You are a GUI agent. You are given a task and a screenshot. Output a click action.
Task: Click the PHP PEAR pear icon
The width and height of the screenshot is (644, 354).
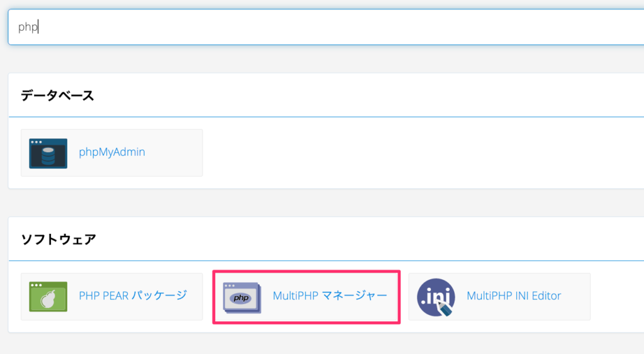(48, 297)
